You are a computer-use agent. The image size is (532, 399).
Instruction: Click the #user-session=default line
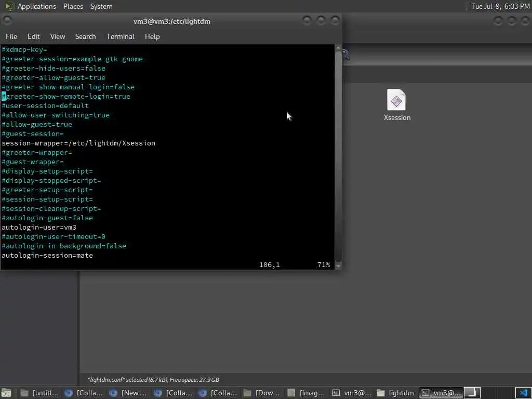click(x=45, y=106)
